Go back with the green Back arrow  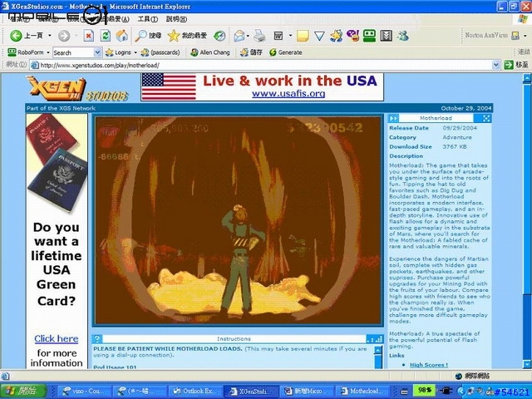pos(16,36)
